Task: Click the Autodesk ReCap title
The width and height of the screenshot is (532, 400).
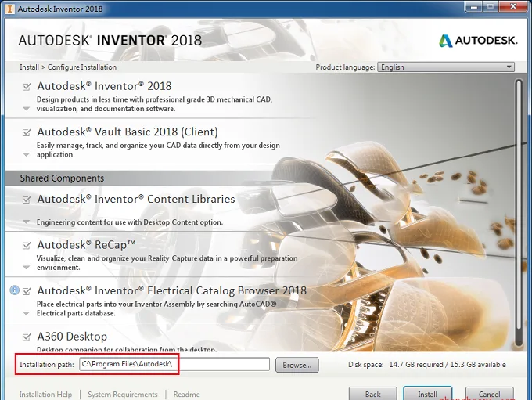Action: [86, 245]
